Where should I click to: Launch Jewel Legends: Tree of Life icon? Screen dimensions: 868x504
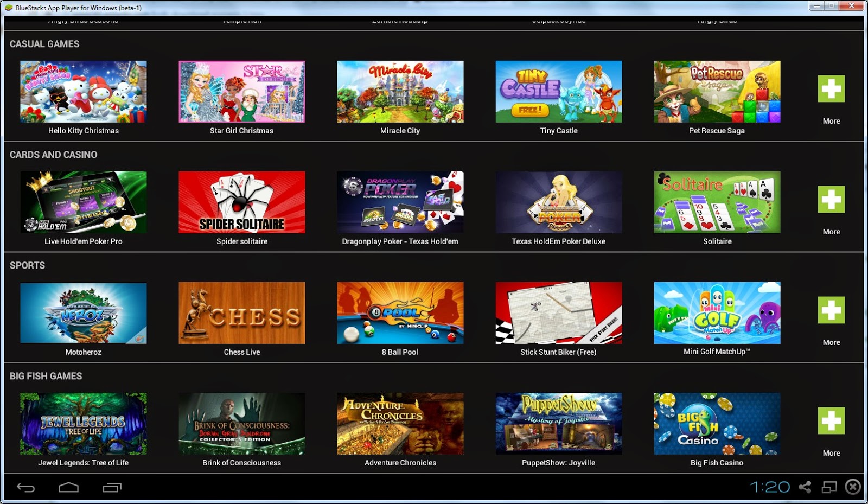tap(84, 424)
